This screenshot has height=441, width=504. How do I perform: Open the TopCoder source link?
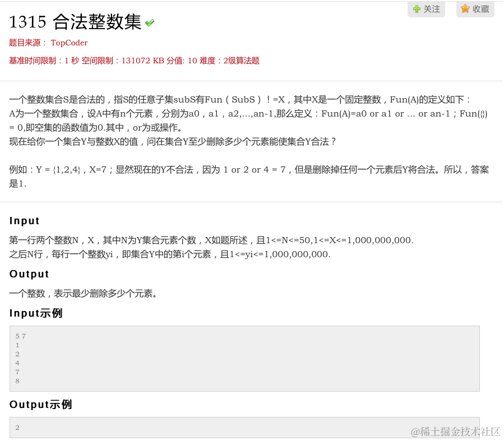69,43
